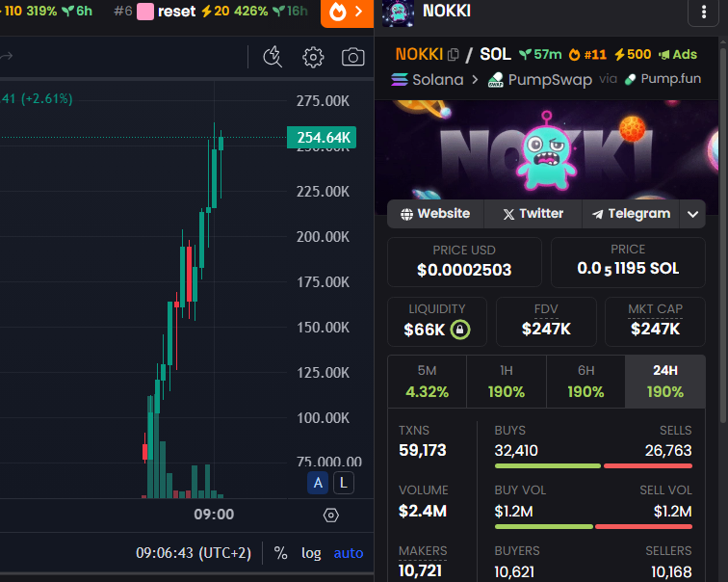Open the NOKKI Twitter link
The height and width of the screenshot is (582, 728).
(x=533, y=214)
